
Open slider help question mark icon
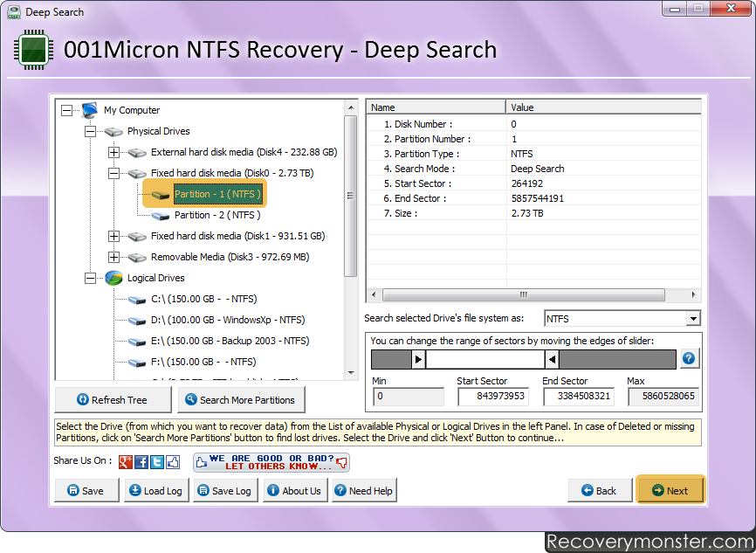(x=689, y=359)
